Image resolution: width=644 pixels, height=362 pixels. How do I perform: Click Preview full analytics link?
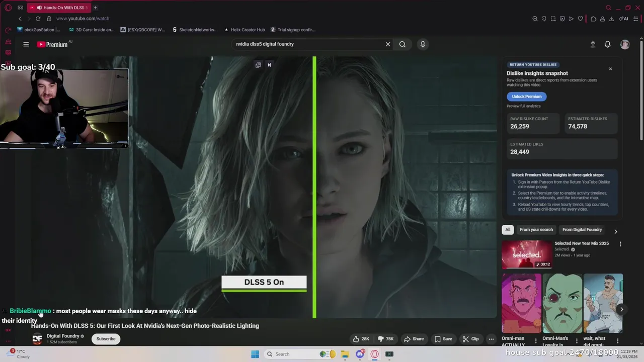524,106
